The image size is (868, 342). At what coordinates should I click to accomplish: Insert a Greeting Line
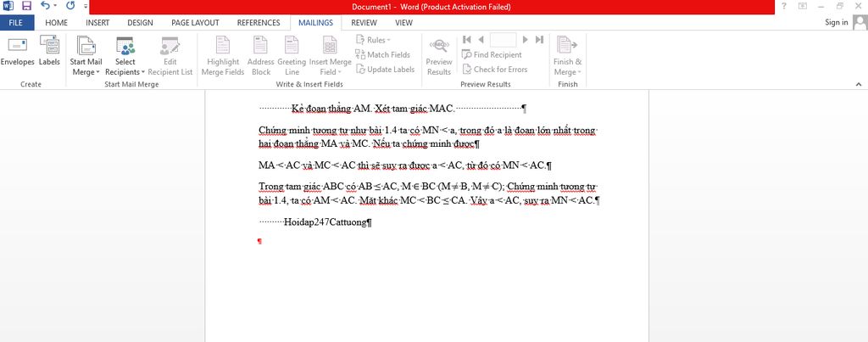click(292, 55)
